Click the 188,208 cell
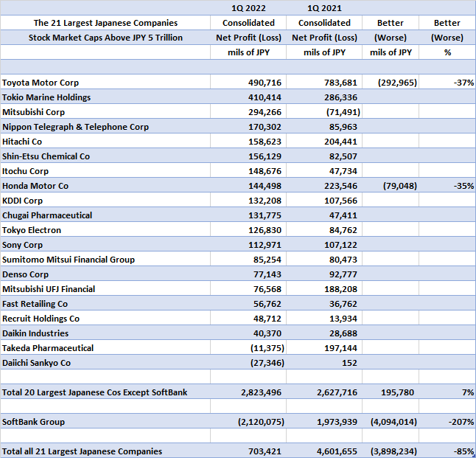This screenshot has width=476, height=458. [x=340, y=289]
